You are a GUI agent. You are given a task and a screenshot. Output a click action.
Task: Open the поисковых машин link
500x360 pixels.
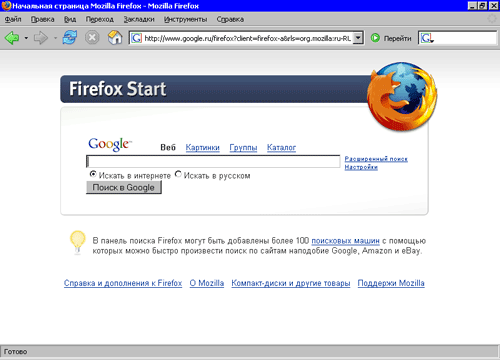345,241
